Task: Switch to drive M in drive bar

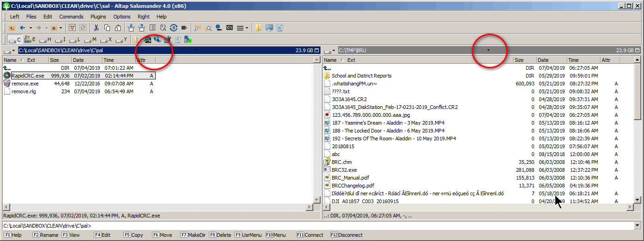Action: 91,40
